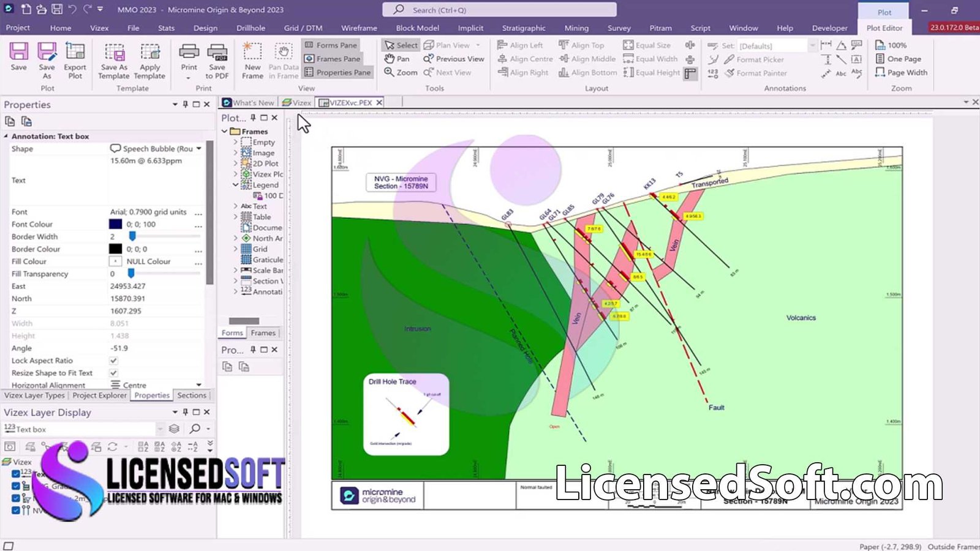
Task: Activate the Select tool
Action: tap(401, 45)
